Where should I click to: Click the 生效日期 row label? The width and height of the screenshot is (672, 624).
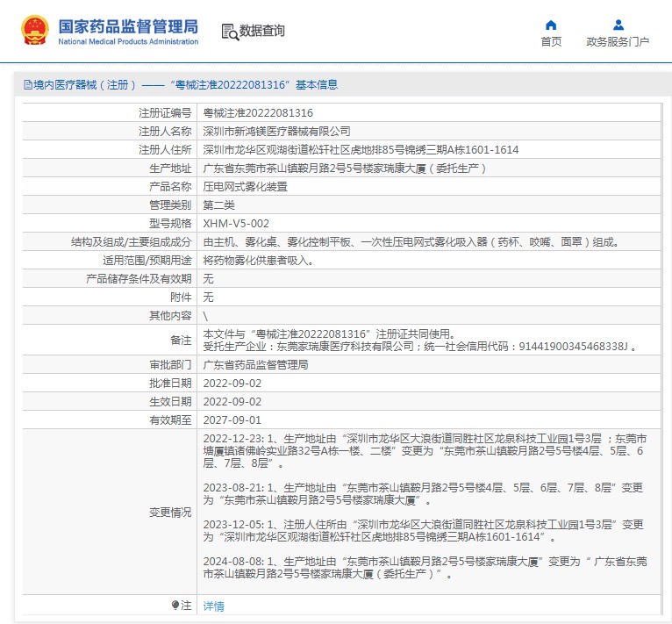pyautogui.click(x=170, y=401)
